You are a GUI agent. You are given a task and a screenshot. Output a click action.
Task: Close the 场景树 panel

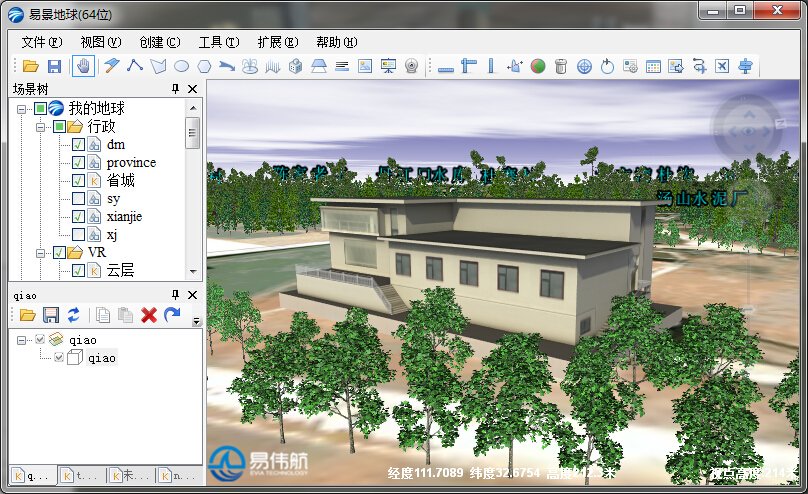(192, 89)
